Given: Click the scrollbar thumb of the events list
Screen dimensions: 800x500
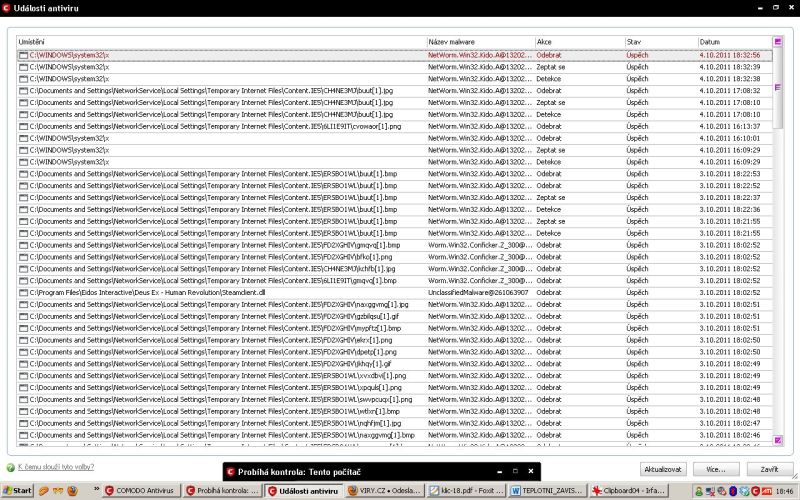Looking at the screenshot, I should 778,88.
